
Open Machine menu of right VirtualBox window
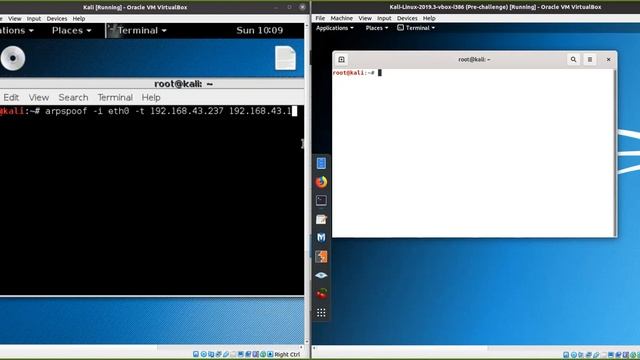pos(342,18)
